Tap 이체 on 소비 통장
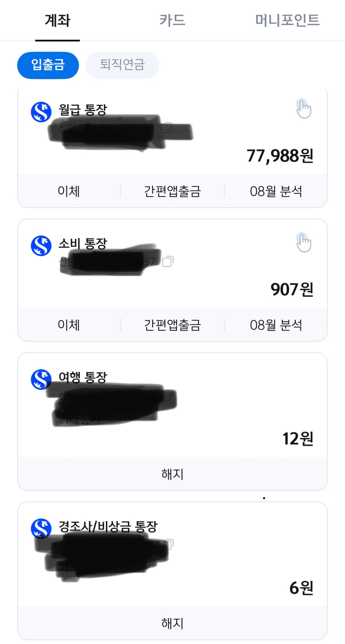Image resolution: width=345 pixels, height=644 pixels. (x=69, y=325)
